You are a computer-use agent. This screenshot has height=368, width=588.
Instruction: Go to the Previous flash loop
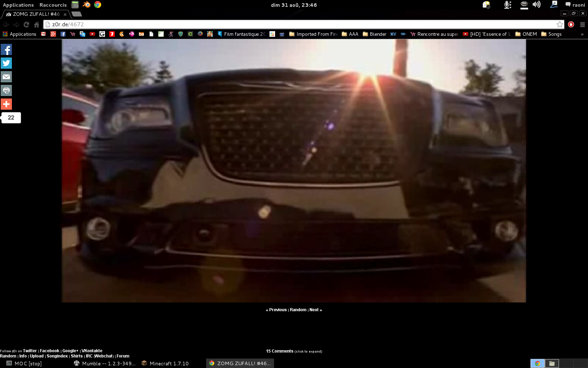pos(276,310)
